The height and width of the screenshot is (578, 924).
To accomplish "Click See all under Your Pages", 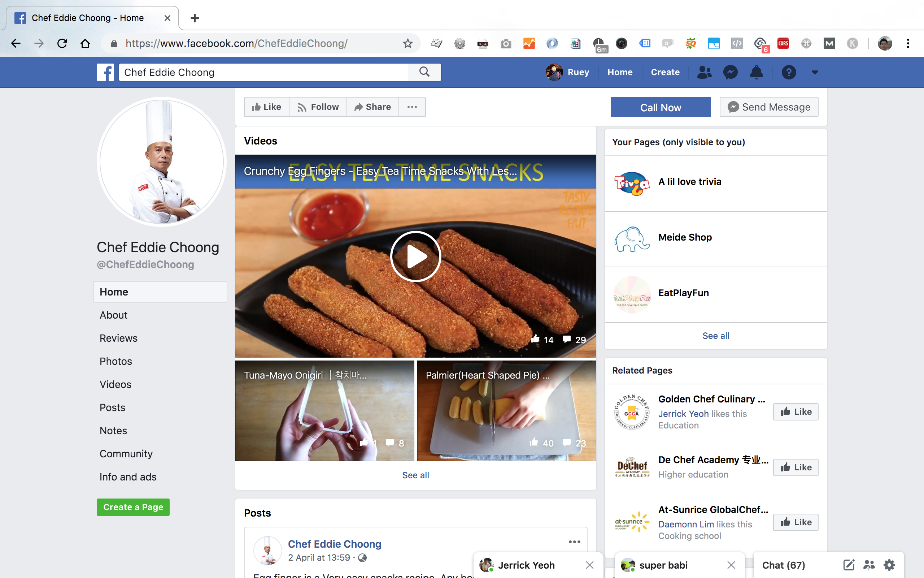I will 715,336.
